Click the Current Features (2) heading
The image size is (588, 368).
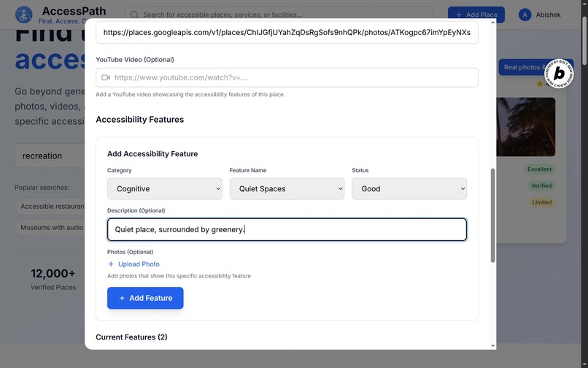click(x=131, y=337)
